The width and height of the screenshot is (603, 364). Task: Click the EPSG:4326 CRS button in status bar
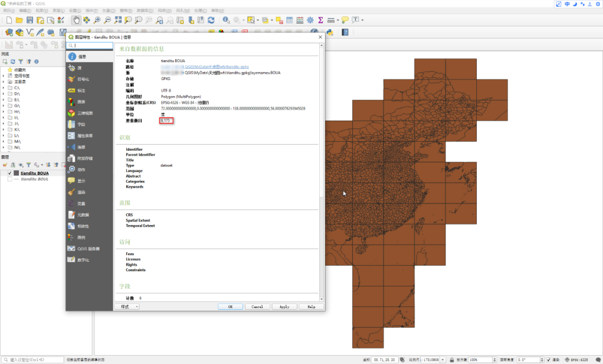(576, 360)
